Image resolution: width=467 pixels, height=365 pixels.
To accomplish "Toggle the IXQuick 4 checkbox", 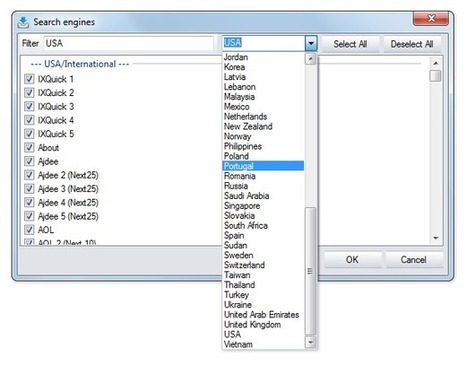I will [x=29, y=120].
